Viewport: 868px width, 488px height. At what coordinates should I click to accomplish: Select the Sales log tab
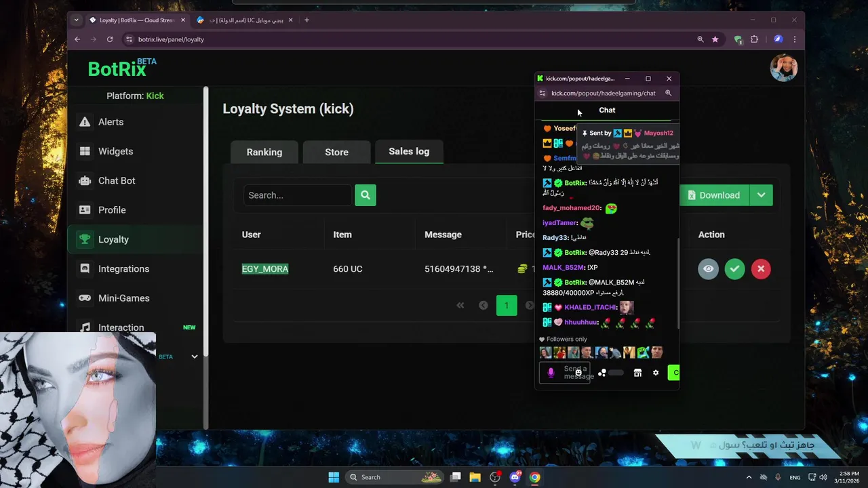[x=409, y=151]
